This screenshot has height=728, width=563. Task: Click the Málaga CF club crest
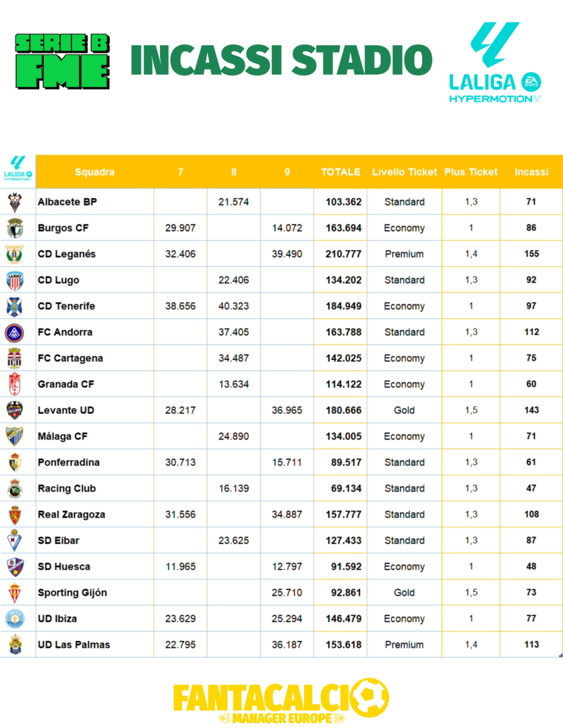[x=15, y=436]
